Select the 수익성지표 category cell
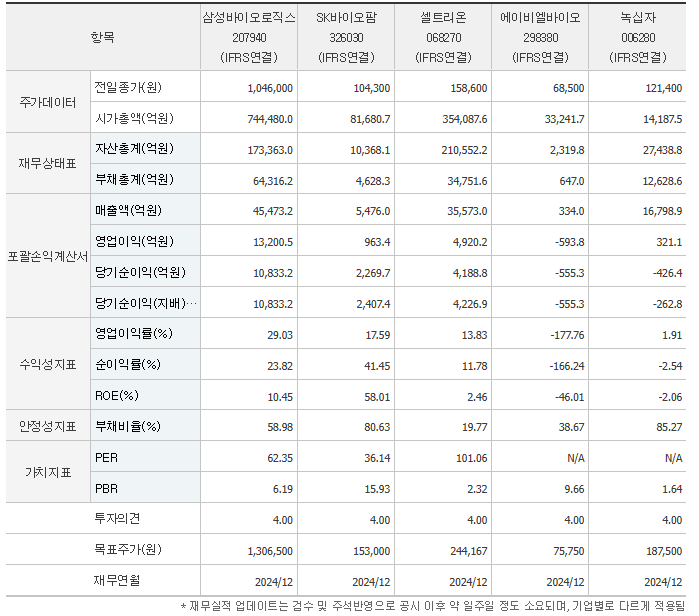Image resolution: width=699 pixels, height=616 pixels. (48, 365)
